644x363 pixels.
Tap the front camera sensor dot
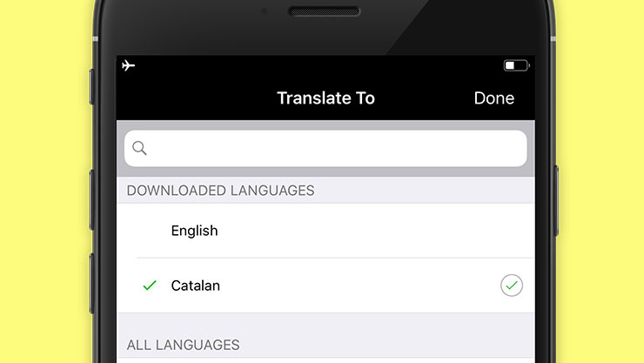(265, 12)
